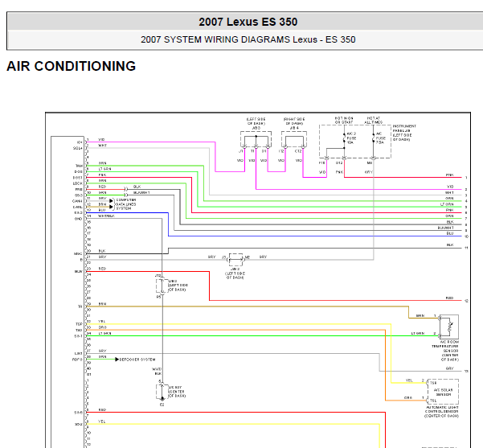Click the 'DEFOGGER SYSTEM' label

coord(137,360)
